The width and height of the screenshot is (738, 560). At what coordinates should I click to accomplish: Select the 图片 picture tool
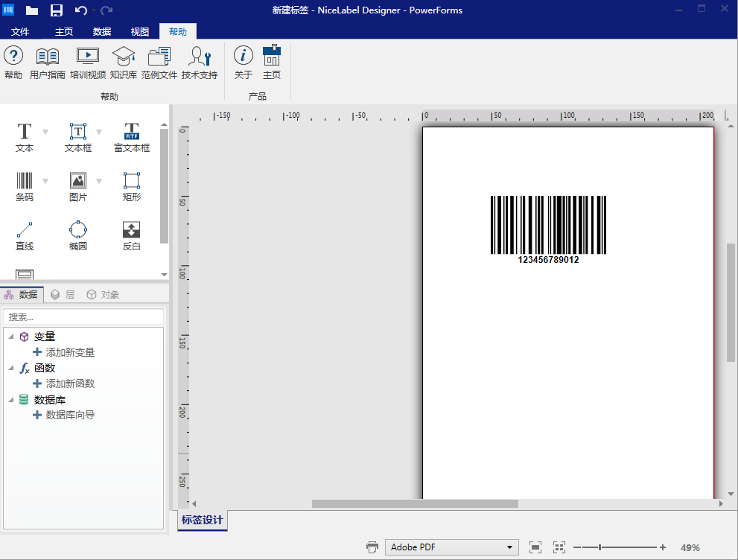[x=78, y=187]
